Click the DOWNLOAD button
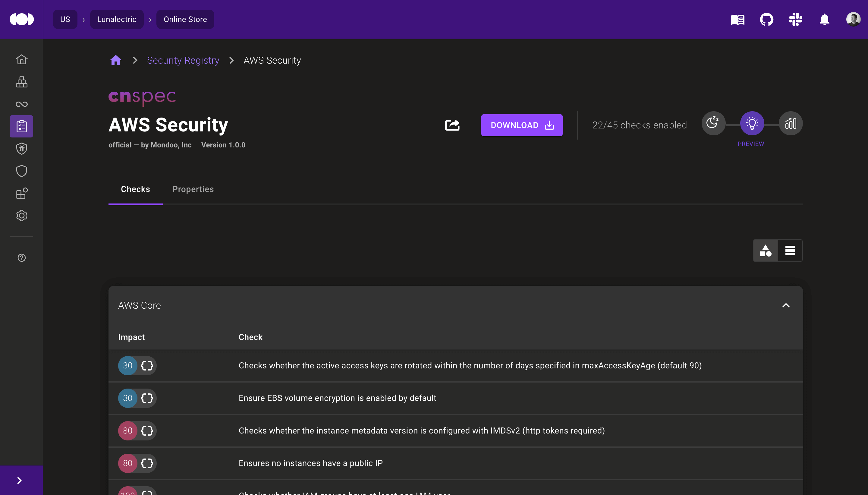The width and height of the screenshot is (868, 495). pos(521,125)
